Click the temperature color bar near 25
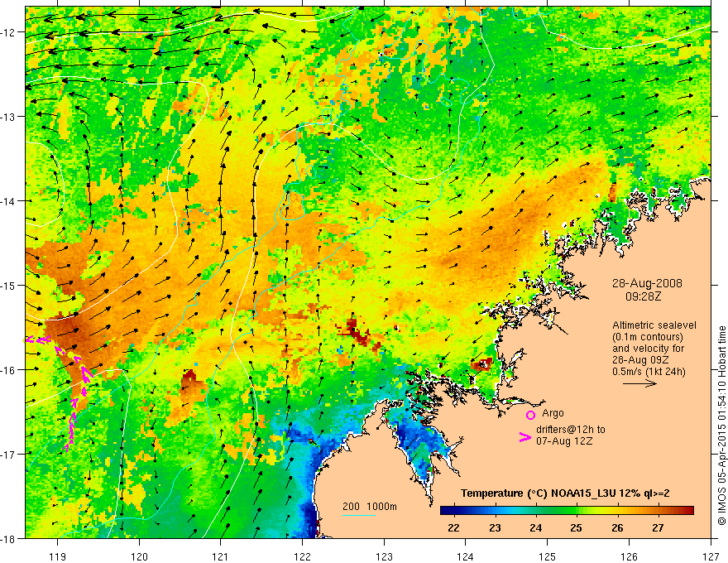Viewport: 728px width, 563px height. click(x=576, y=511)
